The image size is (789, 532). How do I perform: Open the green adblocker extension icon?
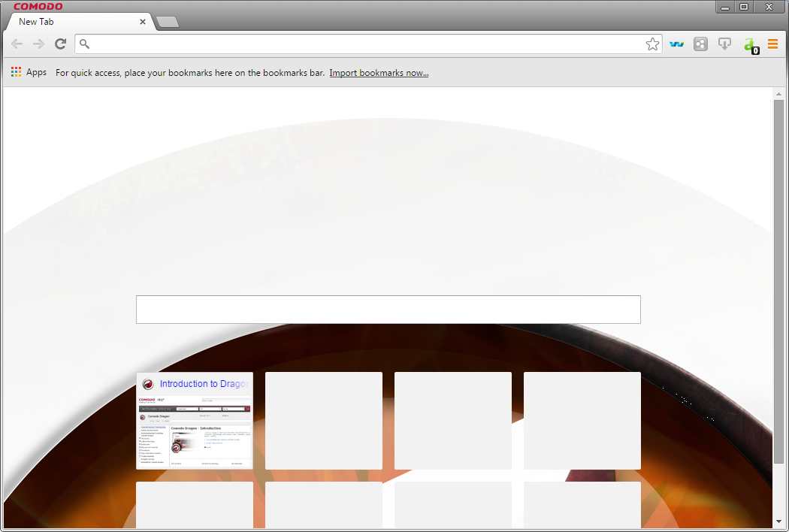(x=750, y=44)
